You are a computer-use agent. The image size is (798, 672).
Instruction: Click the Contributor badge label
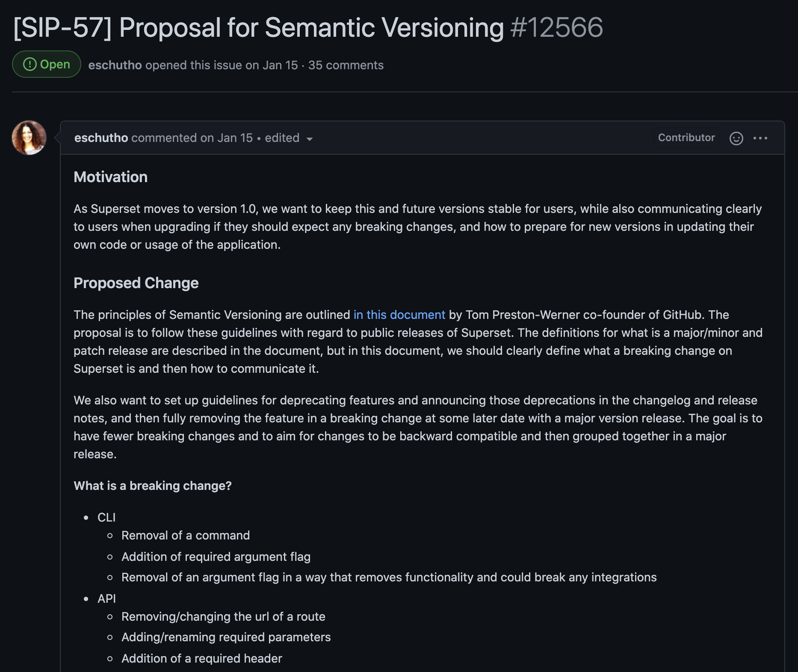(686, 138)
